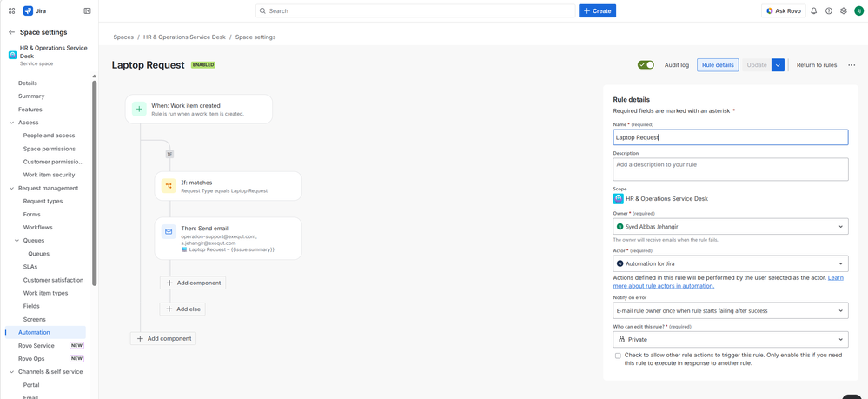Click the lock icon beside Private
This screenshot has height=399, width=868.
(620, 339)
